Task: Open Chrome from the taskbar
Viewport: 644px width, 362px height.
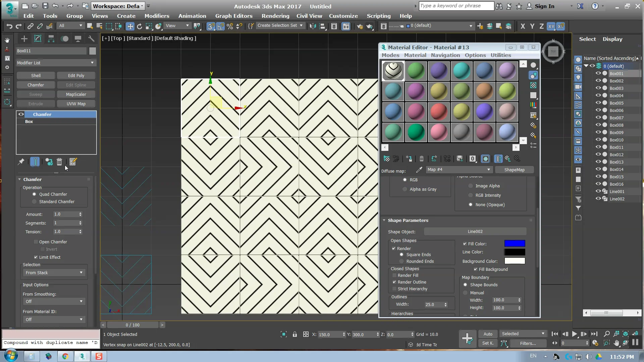Action: tap(65, 356)
